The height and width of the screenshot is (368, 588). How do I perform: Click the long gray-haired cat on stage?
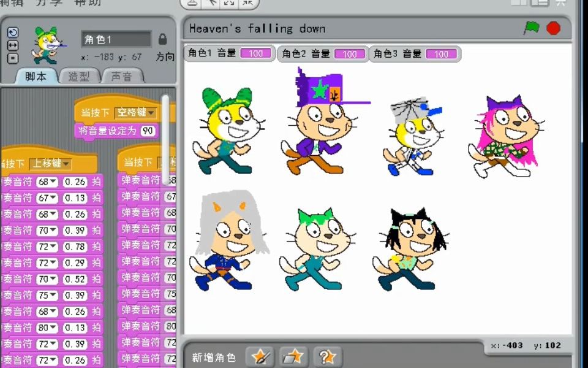click(229, 240)
